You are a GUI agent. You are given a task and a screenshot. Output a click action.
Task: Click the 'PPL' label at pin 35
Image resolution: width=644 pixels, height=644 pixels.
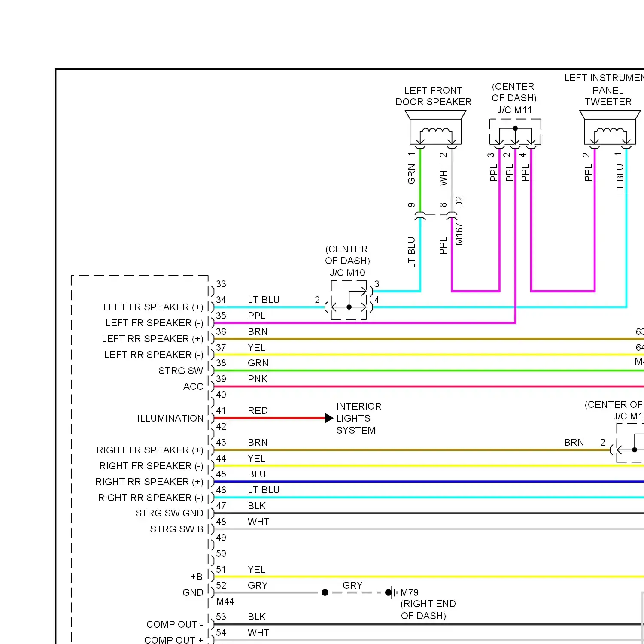[x=257, y=316]
